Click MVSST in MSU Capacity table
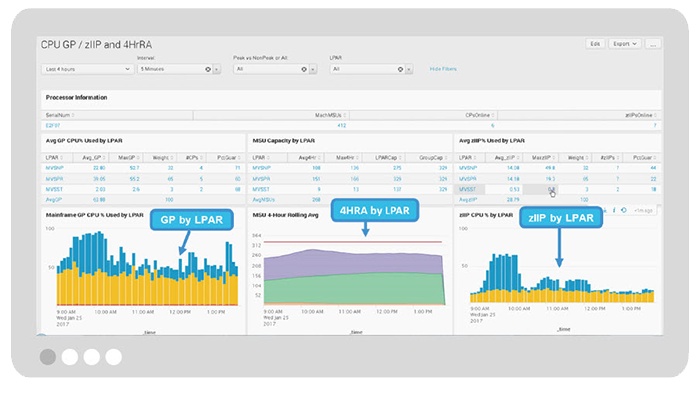 click(x=261, y=189)
